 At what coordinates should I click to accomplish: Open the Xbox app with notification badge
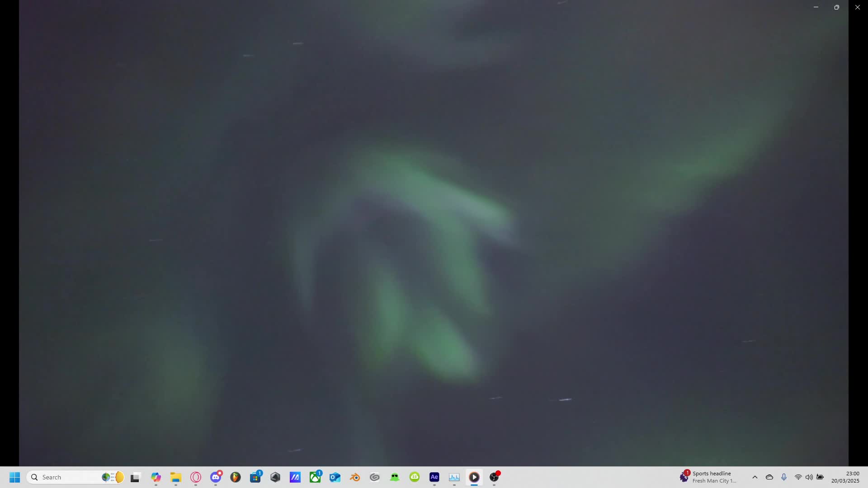[316, 477]
